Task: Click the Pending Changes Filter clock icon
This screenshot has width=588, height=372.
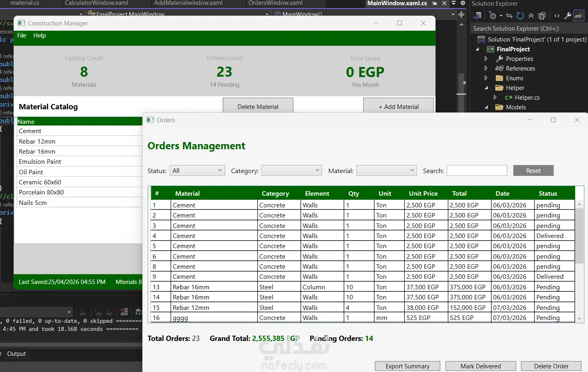Action: 492,16
